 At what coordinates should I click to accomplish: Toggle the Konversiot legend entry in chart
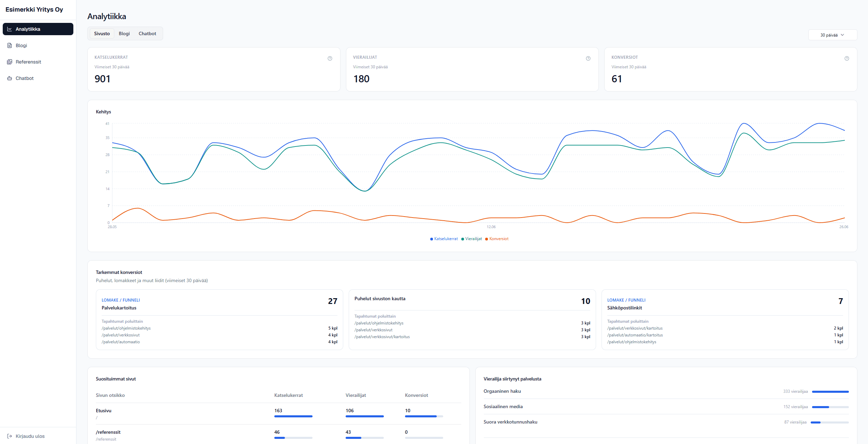tap(497, 239)
